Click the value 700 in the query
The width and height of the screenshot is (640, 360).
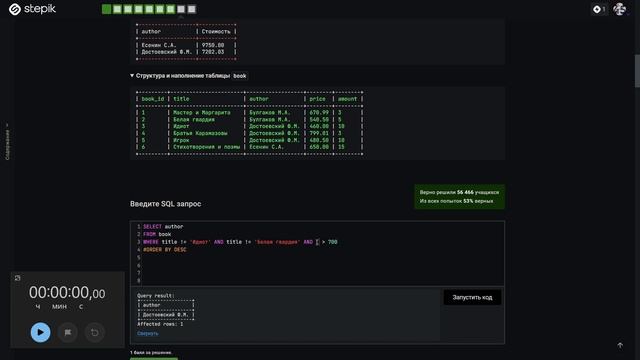pyautogui.click(x=333, y=242)
